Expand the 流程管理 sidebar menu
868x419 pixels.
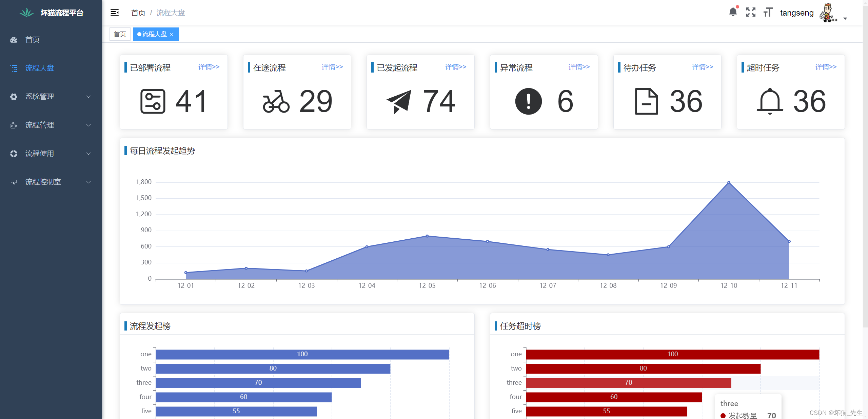[x=51, y=125]
